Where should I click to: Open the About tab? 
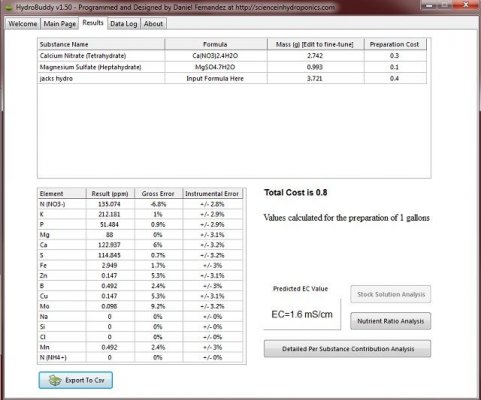(x=153, y=24)
